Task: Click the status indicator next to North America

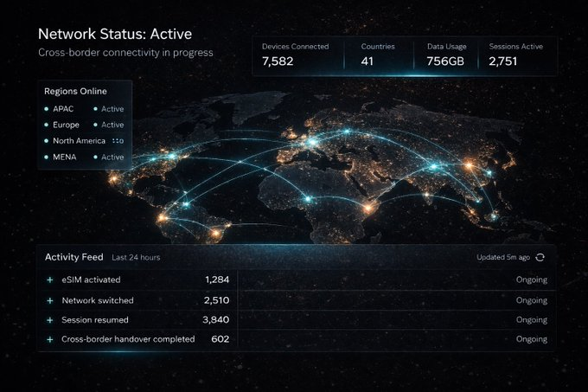Action: click(118, 141)
